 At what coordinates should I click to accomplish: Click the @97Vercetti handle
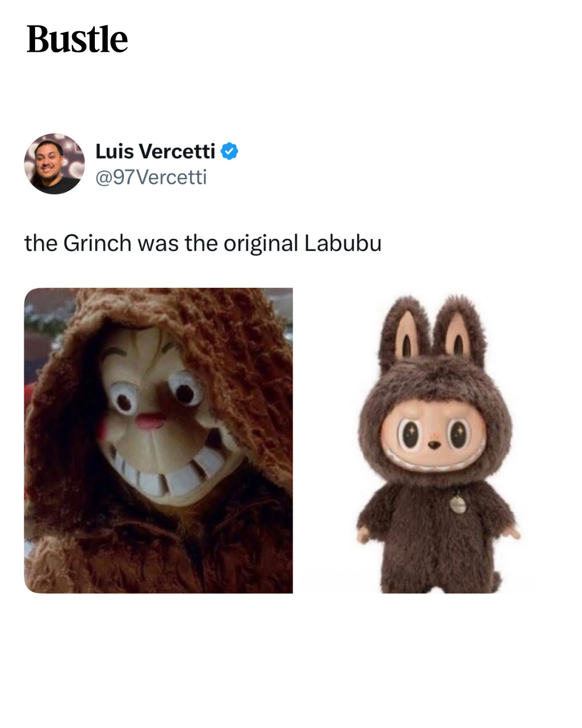point(151,177)
